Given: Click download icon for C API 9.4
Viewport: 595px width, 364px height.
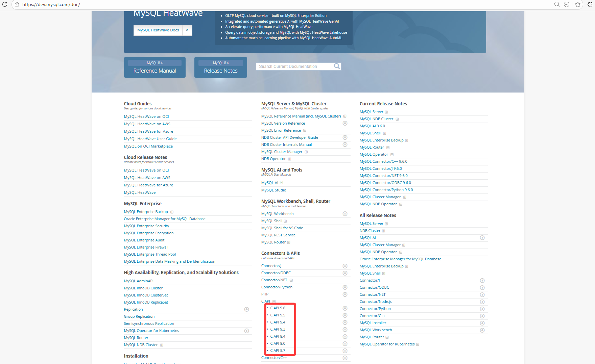Looking at the screenshot, I should coord(345,322).
